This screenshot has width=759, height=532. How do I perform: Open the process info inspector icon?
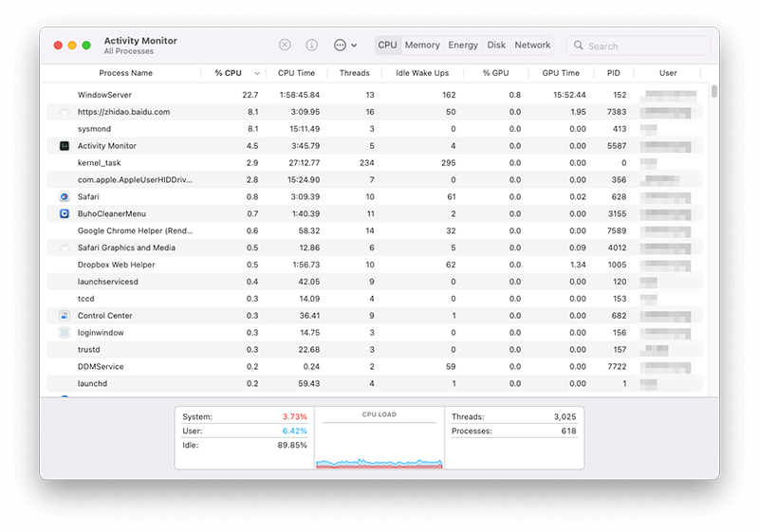311,45
